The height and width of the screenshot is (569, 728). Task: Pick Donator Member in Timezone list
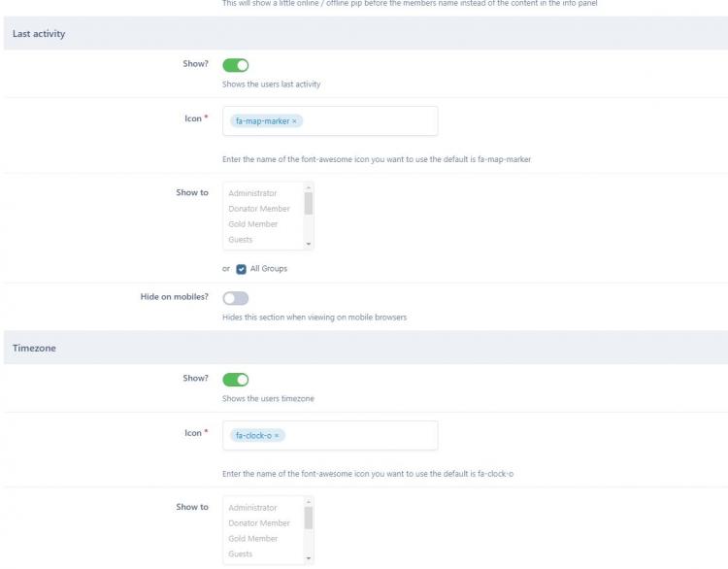259,523
